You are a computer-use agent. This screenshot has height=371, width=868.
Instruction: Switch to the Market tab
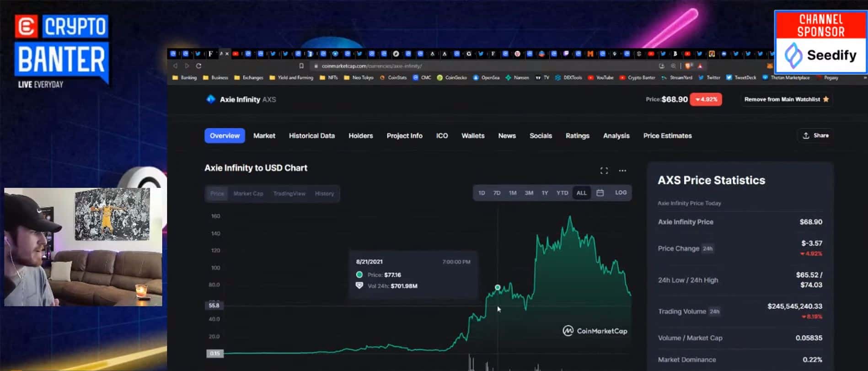[264, 136]
